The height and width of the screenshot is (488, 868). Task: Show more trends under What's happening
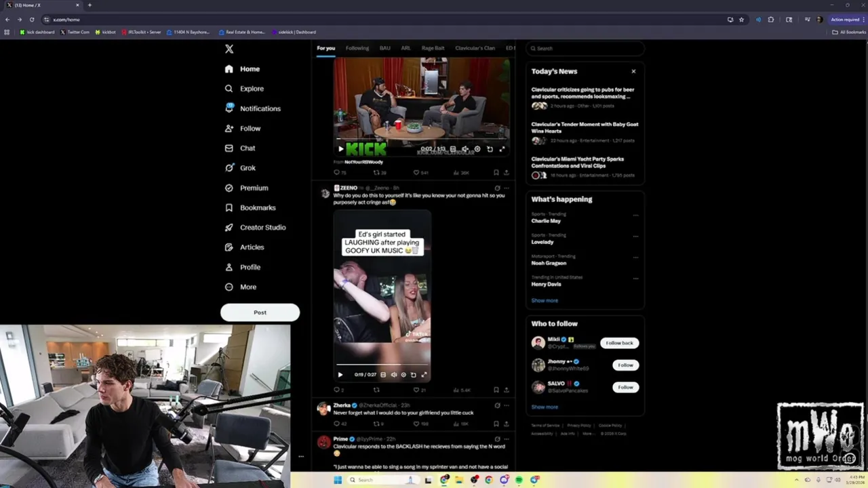(545, 300)
